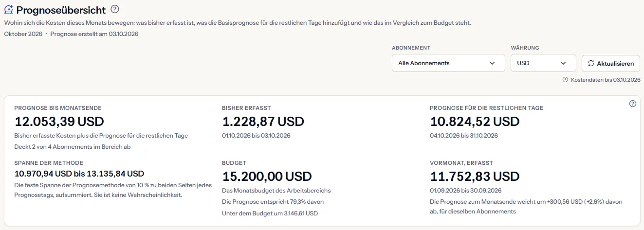Click the 15.200,00 USD budget value
Image resolution: width=644 pixels, height=230 pixels.
(267, 176)
